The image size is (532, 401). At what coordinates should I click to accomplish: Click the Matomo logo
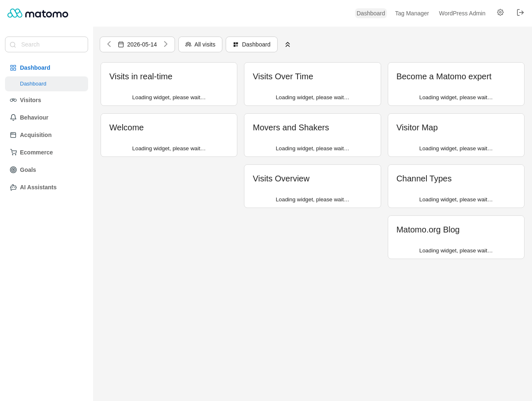(x=38, y=13)
